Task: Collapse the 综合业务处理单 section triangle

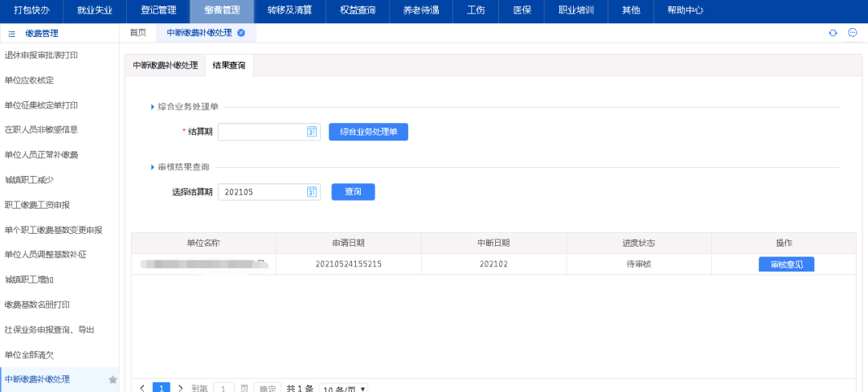Action: click(x=153, y=107)
